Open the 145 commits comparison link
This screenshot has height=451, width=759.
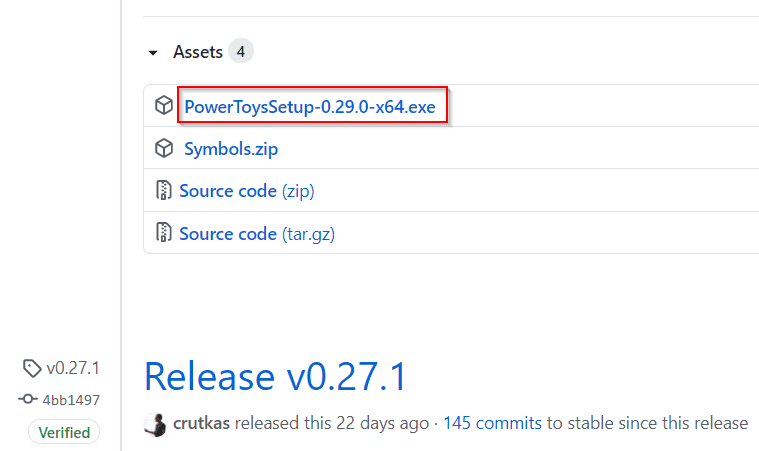coord(492,423)
